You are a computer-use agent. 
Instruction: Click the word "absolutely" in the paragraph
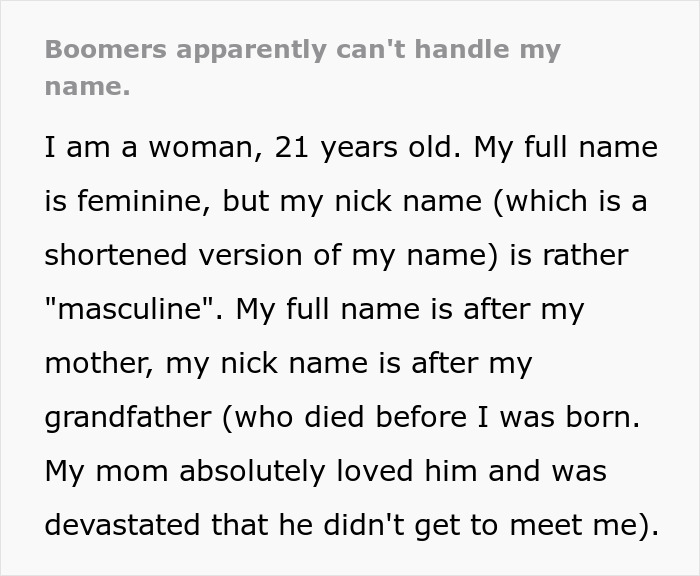(252, 472)
